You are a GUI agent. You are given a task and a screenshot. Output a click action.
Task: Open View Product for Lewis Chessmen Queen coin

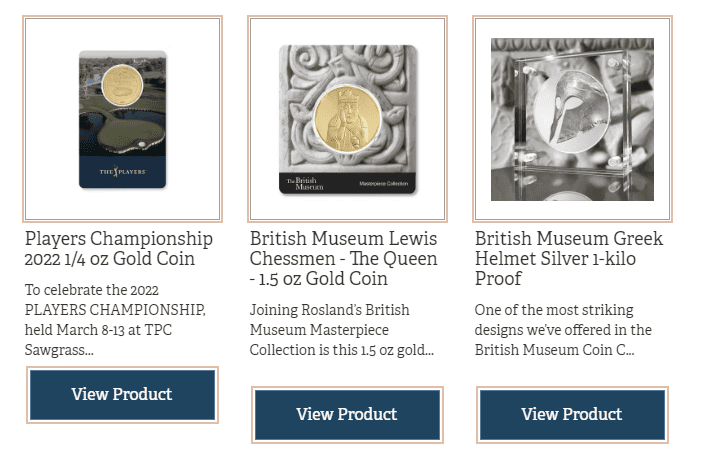[347, 414]
